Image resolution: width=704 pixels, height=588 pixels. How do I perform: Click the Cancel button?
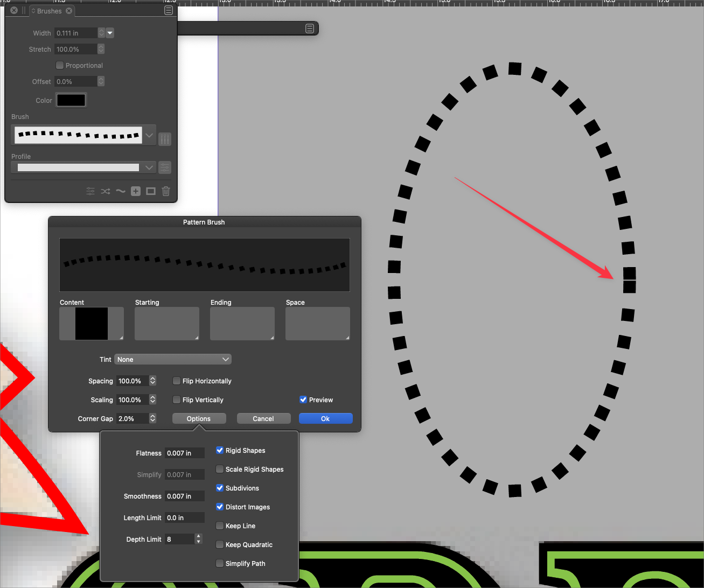coord(263,419)
